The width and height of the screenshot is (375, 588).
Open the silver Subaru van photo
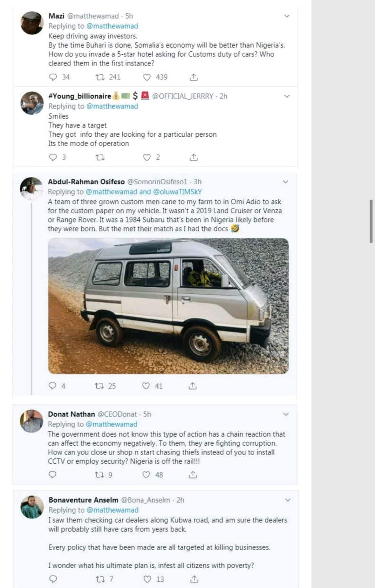click(x=168, y=306)
